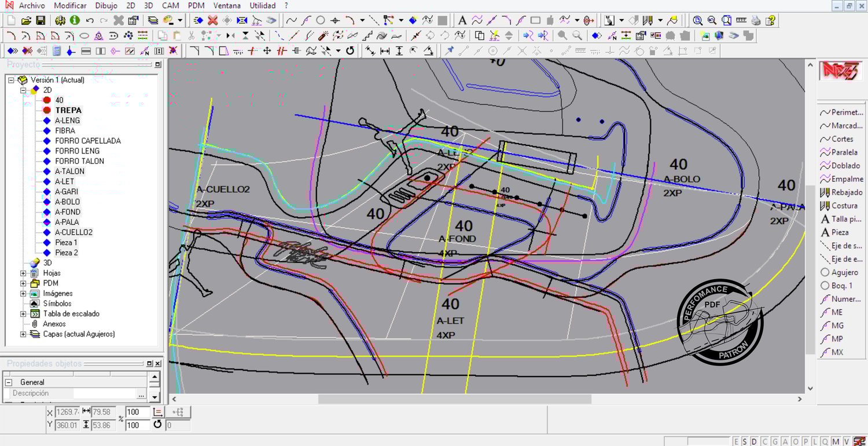Click the undo arrow icon
The width and height of the screenshot is (868, 446).
coord(90,20)
